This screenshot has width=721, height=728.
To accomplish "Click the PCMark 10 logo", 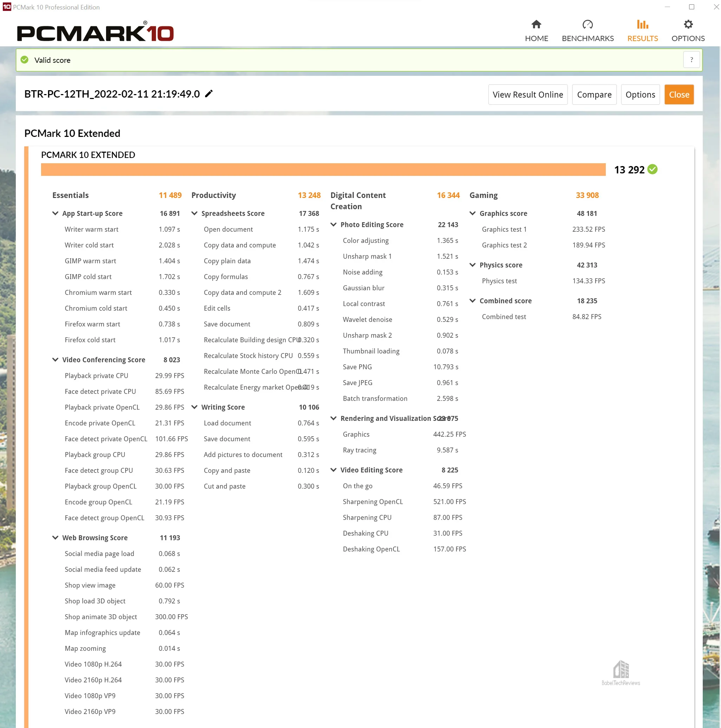I will tap(95, 31).
